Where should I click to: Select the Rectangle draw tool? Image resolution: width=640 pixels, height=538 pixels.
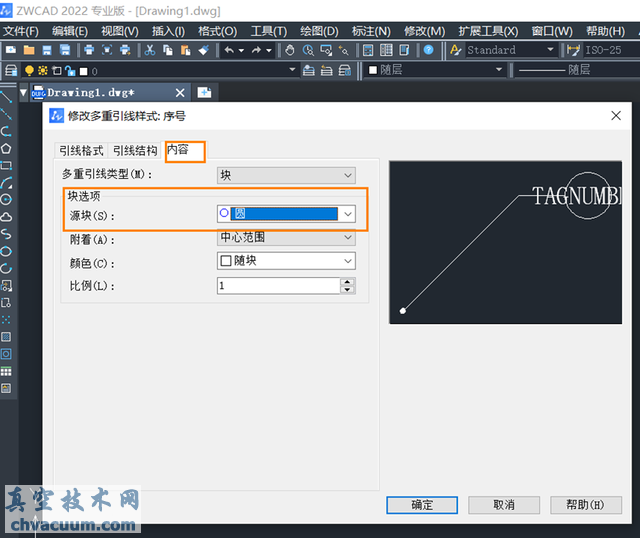(6, 166)
